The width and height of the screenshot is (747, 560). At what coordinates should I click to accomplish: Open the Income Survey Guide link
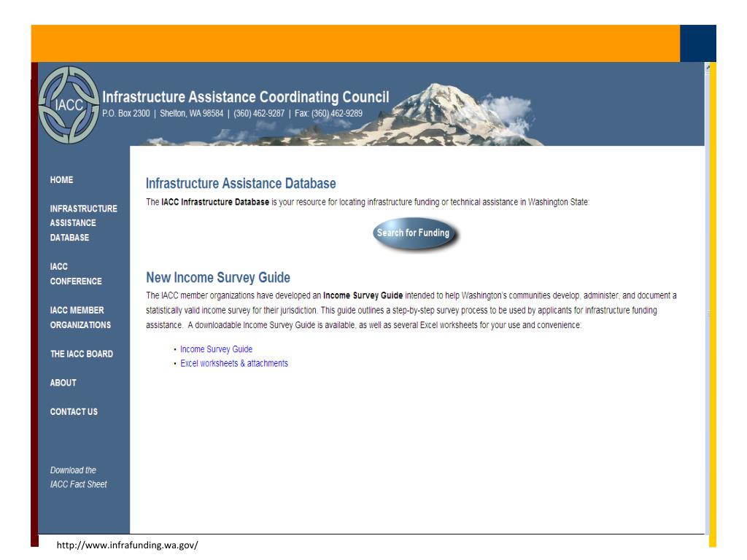click(x=216, y=349)
